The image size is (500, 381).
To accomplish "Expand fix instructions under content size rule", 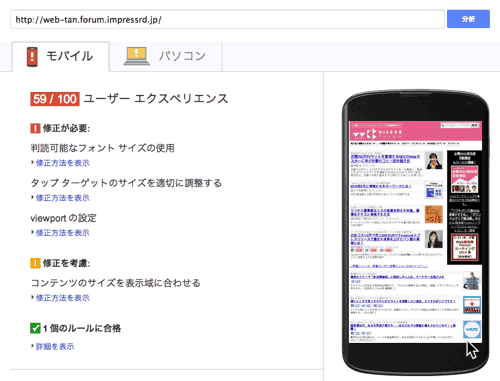I will (x=62, y=298).
